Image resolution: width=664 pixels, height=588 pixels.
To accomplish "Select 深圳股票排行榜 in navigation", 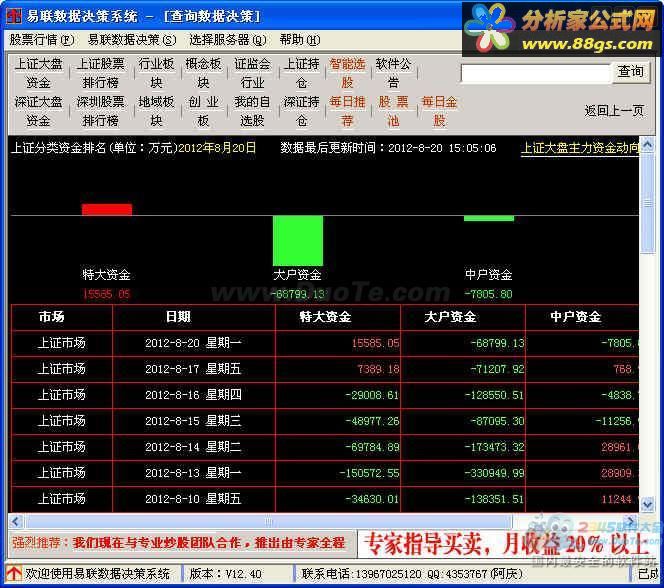I will [x=100, y=111].
